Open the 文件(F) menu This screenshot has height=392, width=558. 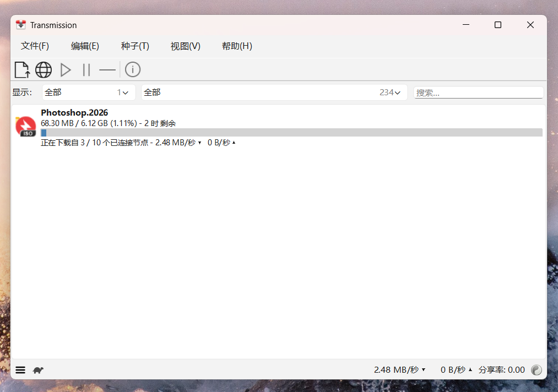tap(35, 46)
